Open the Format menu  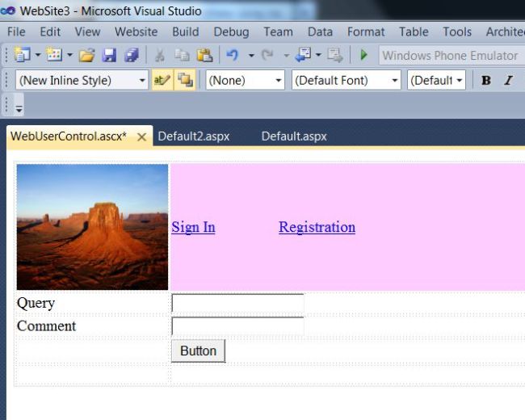pyautogui.click(x=366, y=31)
